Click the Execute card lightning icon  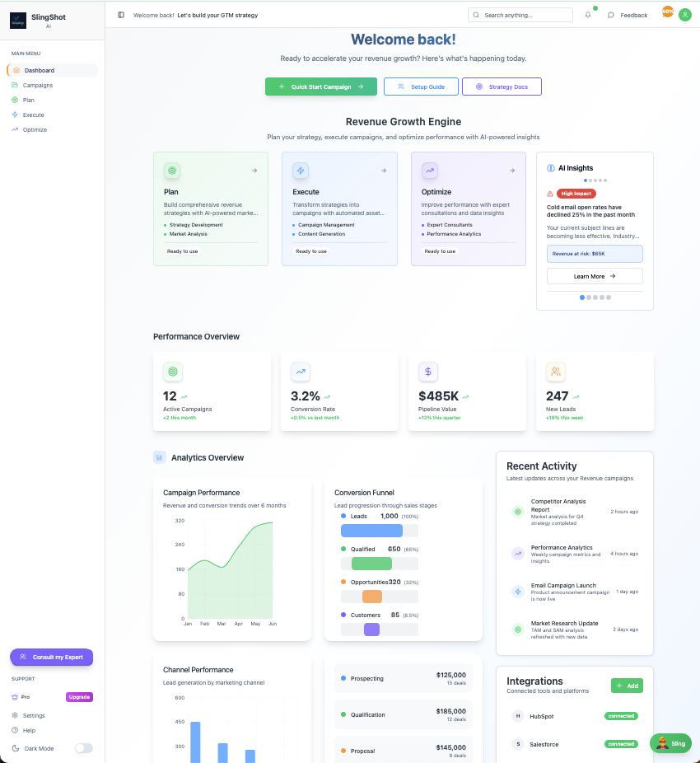pos(301,171)
